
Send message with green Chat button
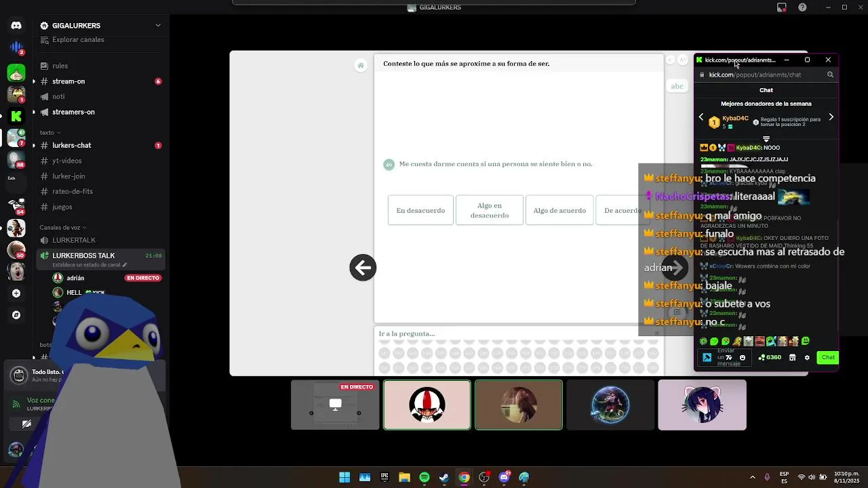(x=828, y=357)
